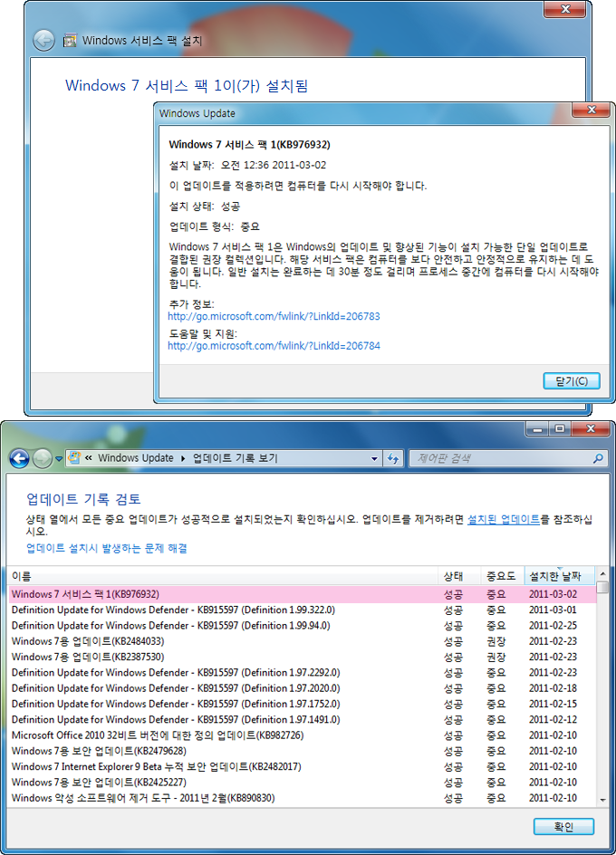
Task: Click the Windows Update breadcrumb in the address bar
Action: coord(135,458)
